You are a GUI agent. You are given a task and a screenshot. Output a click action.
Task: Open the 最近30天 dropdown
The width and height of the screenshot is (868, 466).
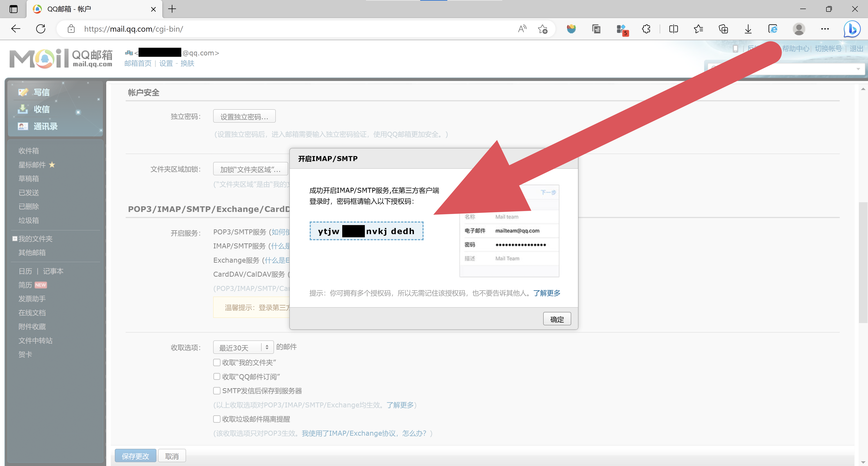point(243,347)
